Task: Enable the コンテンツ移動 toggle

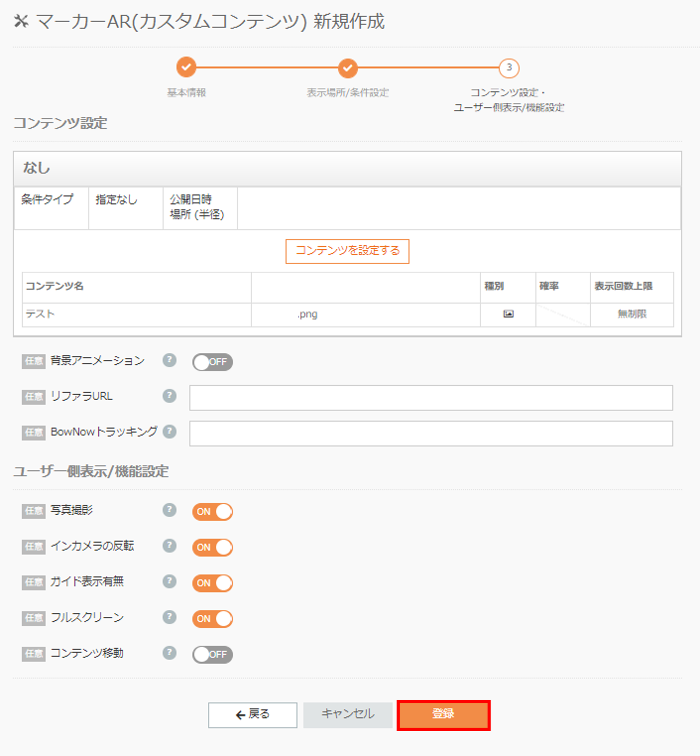Action: point(212,655)
